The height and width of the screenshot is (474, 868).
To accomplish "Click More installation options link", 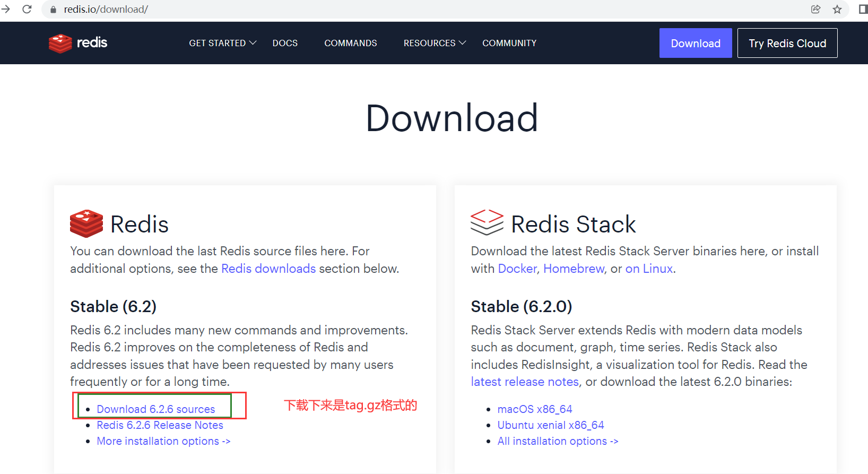I will click(163, 441).
